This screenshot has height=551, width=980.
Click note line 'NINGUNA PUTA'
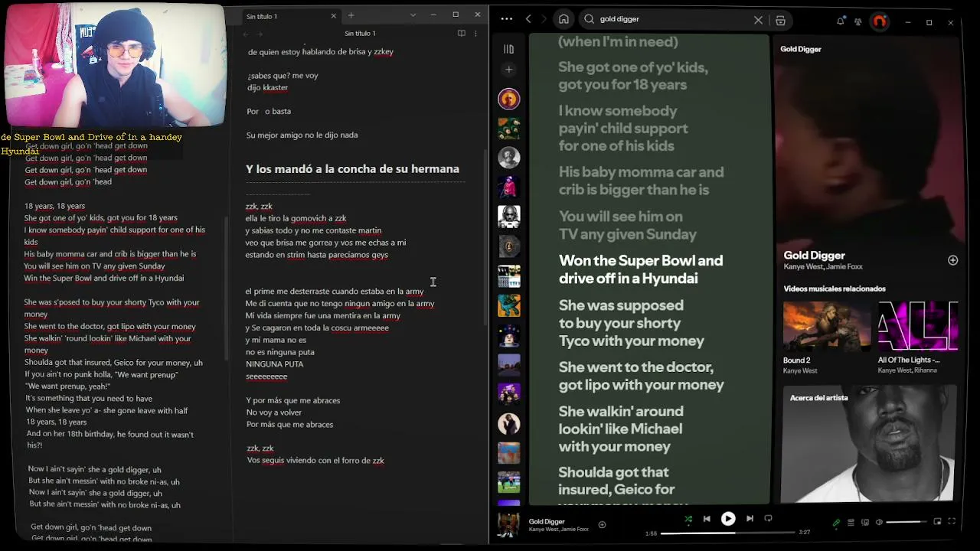click(274, 364)
